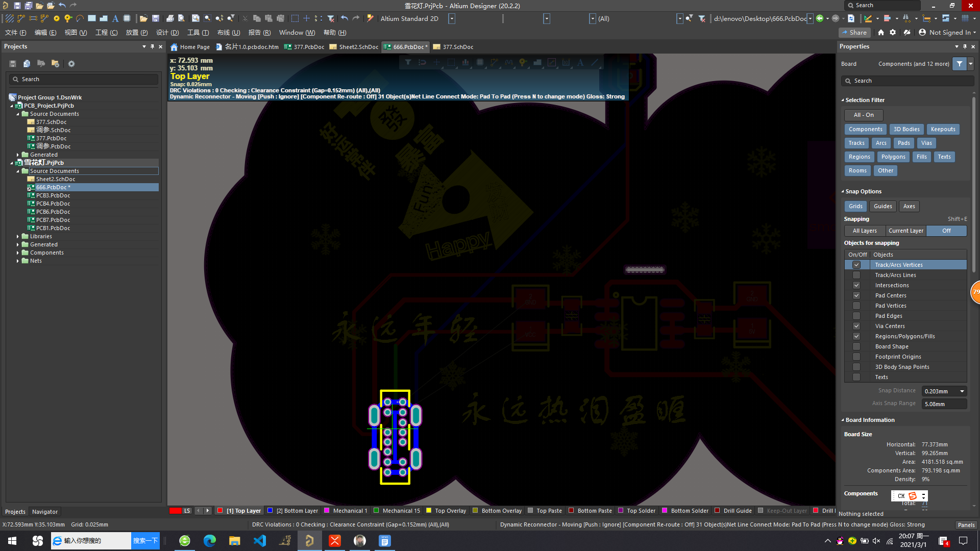Select the Interactive Routing tool in the active bar

(x=494, y=62)
